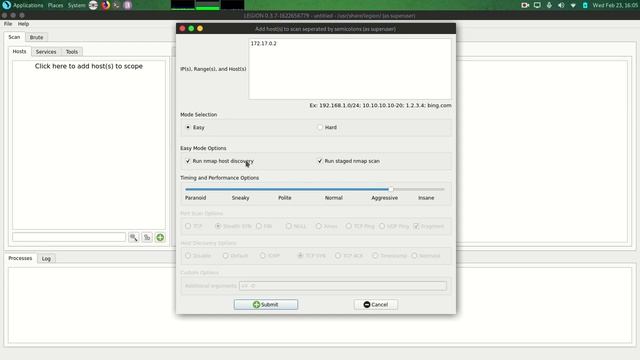The height and width of the screenshot is (360, 640).
Task: Click the purple launcher icon in panel
Action: tap(127, 5)
